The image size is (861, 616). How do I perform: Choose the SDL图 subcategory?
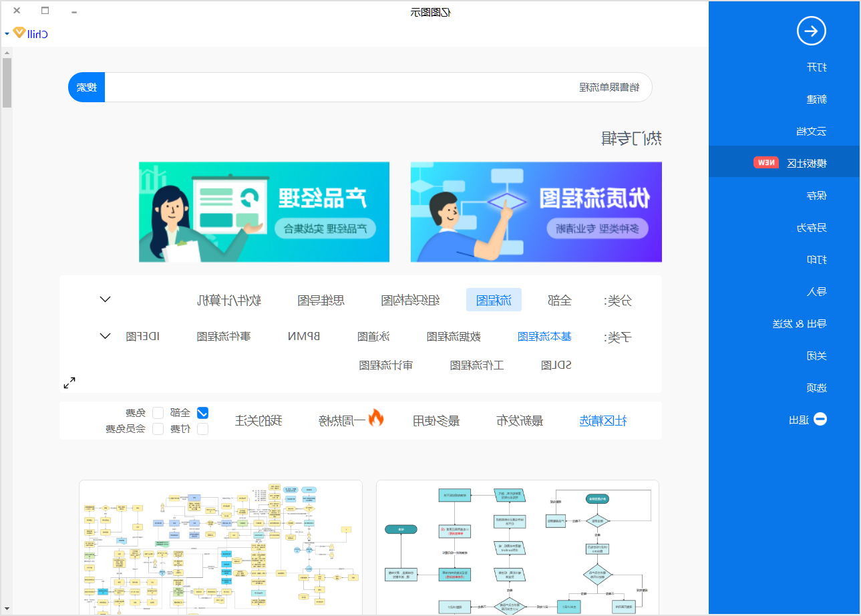click(x=556, y=365)
